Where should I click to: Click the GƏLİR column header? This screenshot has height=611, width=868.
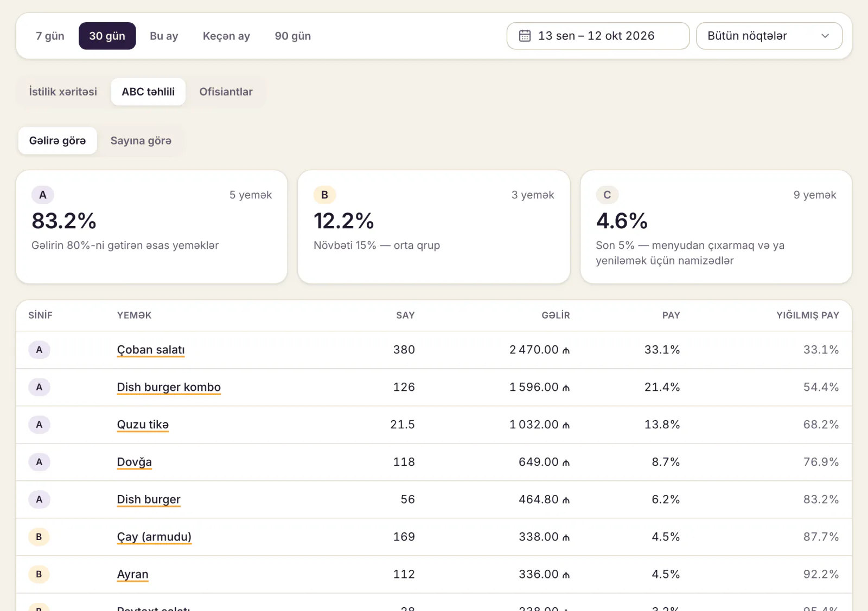point(556,315)
